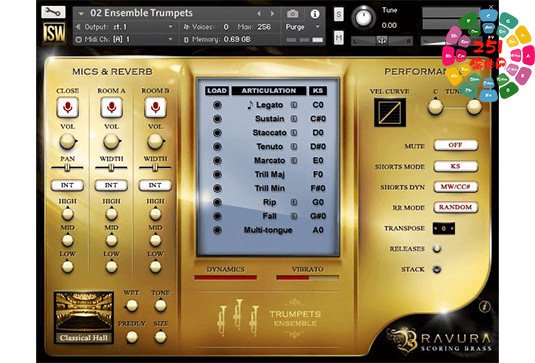Click the ROOM A WIDTH slider
The image size is (535, 363).
coord(111,168)
